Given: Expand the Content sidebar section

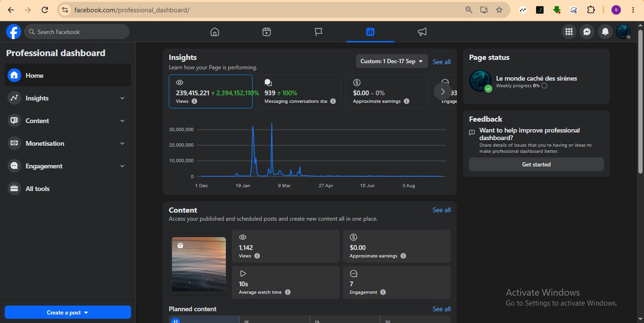Looking at the screenshot, I should tap(68, 121).
